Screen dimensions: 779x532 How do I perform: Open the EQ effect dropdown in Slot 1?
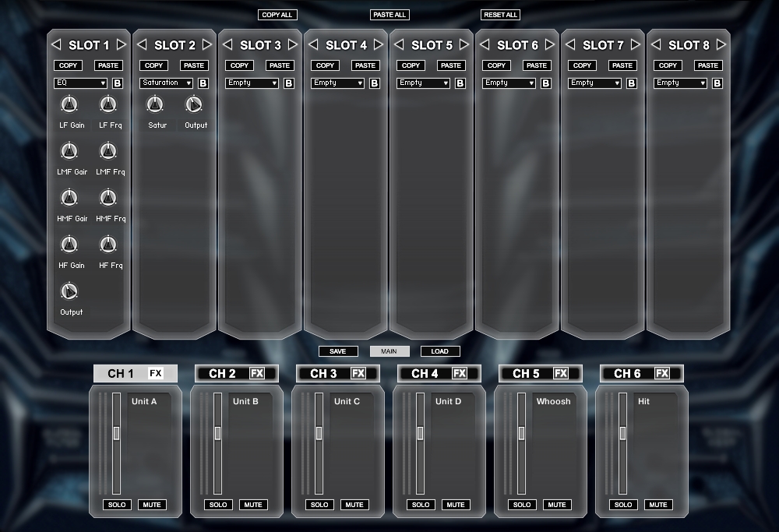click(80, 83)
